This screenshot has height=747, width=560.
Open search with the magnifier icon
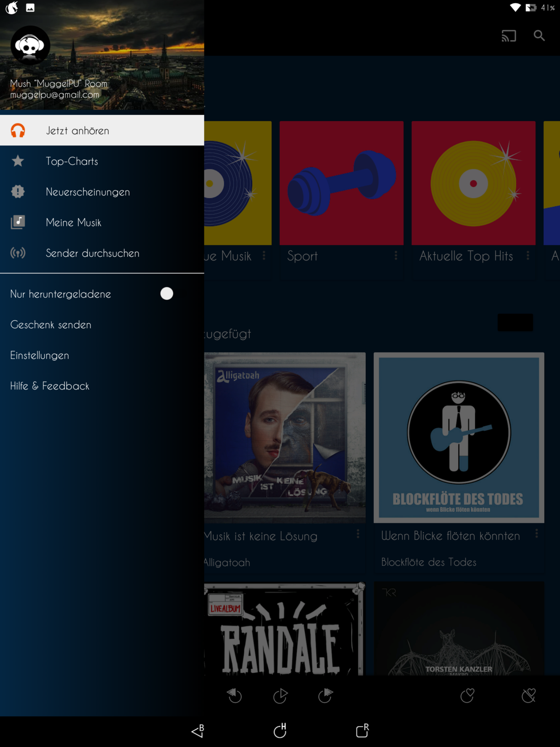pyautogui.click(x=539, y=36)
